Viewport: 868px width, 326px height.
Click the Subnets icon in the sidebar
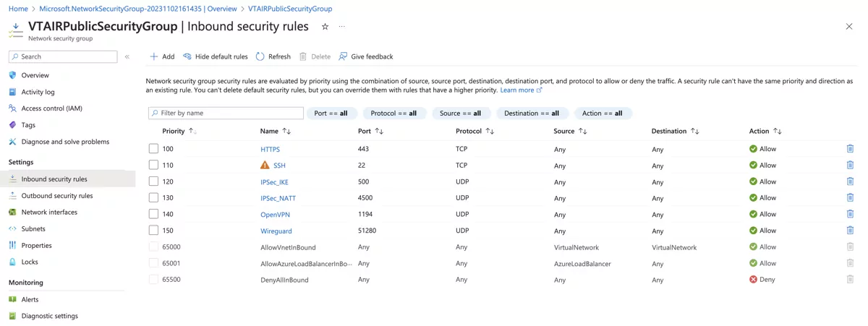tap(12, 228)
